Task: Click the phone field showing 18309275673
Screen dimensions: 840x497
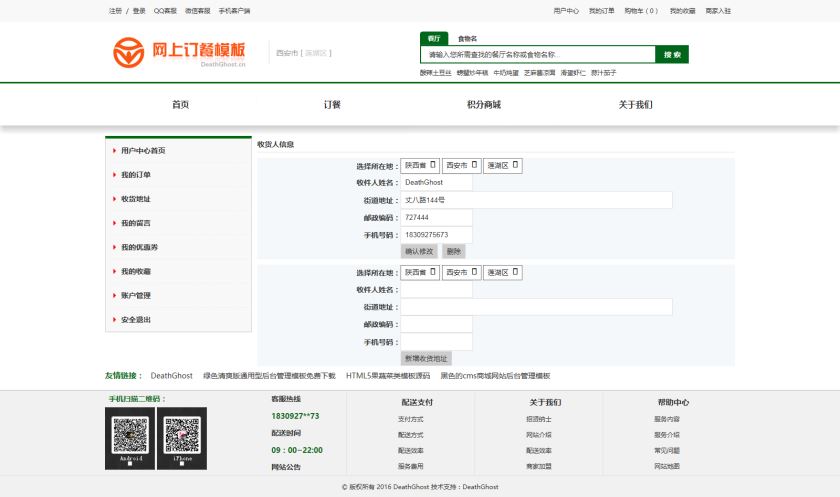Action: point(436,235)
